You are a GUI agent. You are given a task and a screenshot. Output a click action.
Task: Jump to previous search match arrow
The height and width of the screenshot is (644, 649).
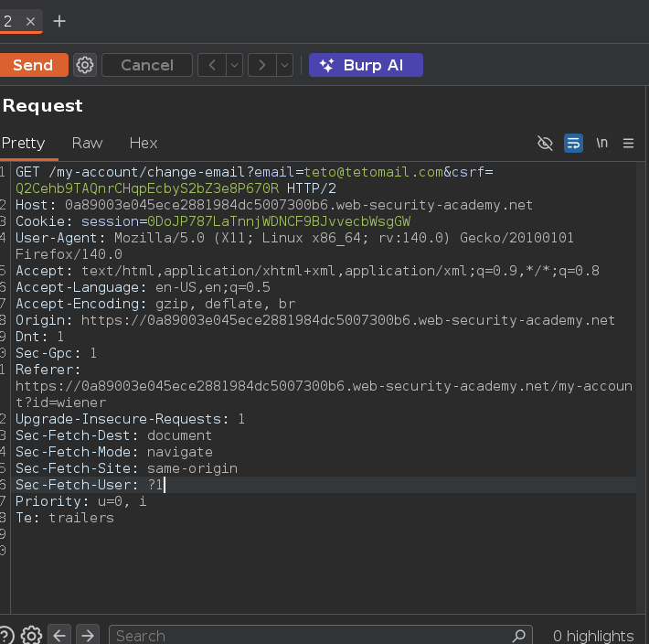(59, 635)
